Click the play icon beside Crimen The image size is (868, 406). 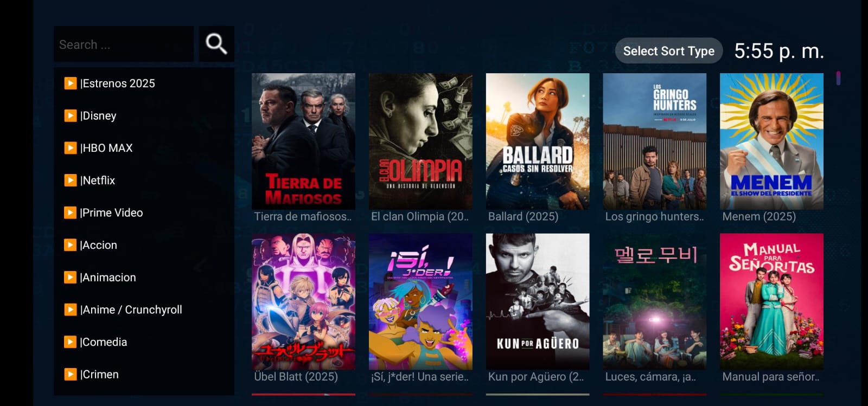point(71,374)
